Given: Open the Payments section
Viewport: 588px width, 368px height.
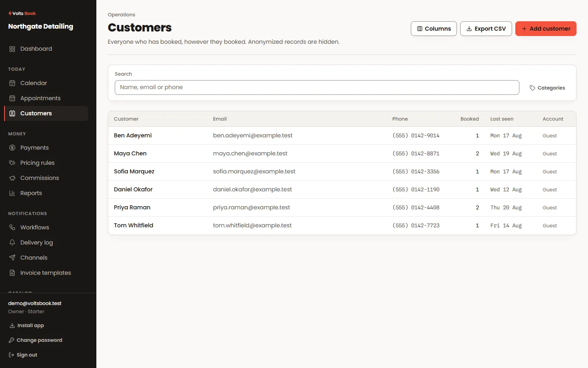Looking at the screenshot, I should [46, 148].
